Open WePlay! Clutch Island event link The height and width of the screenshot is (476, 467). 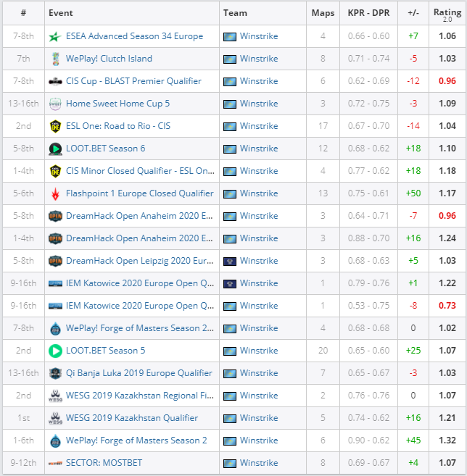point(109,59)
